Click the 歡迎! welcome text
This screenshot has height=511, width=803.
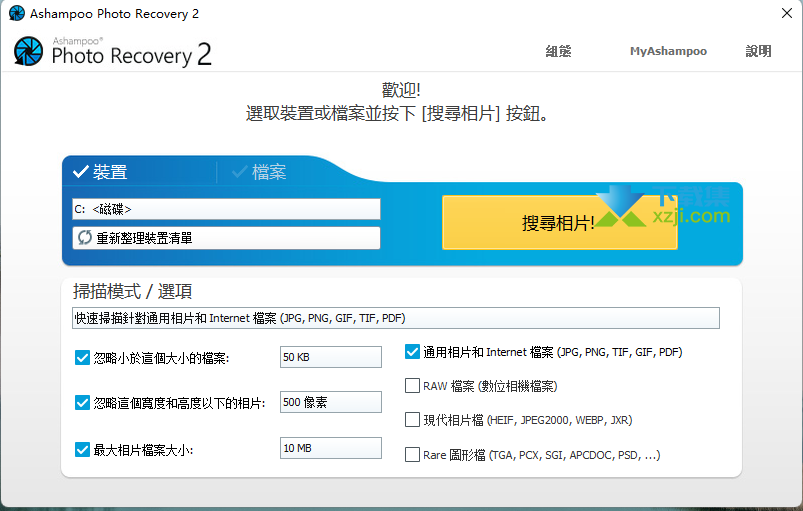click(x=401, y=90)
